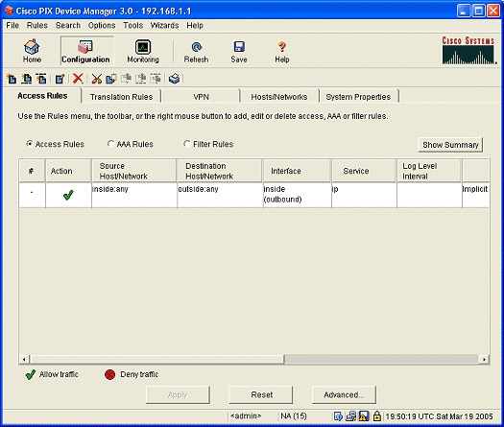Screen dimensions: 504x427
Task: Click the <admin> status bar entry
Action: 246,416
